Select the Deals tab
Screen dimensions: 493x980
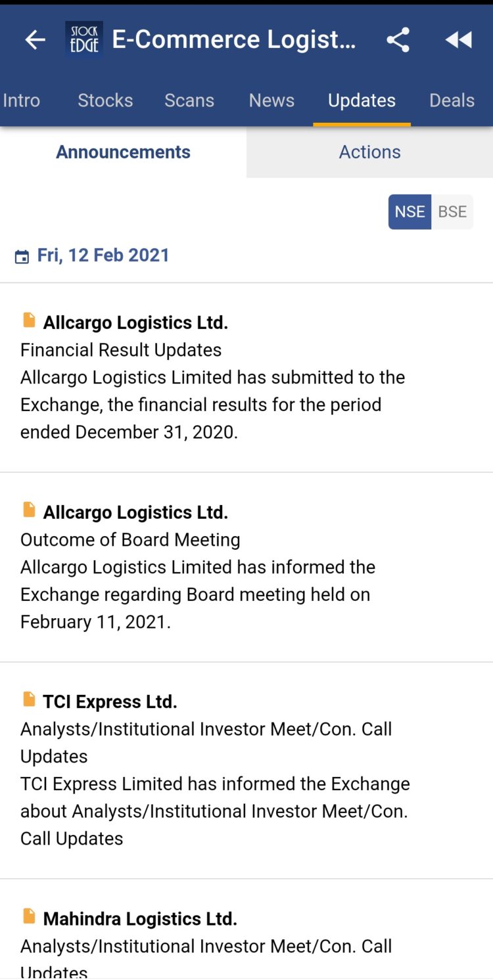(x=452, y=100)
